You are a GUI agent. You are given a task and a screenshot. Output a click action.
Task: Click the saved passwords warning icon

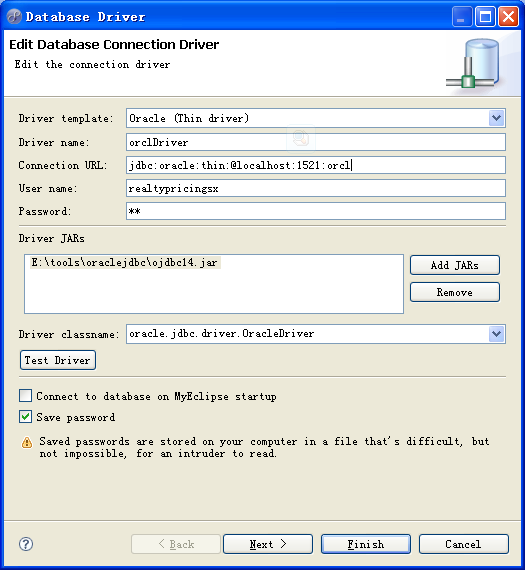(x=27, y=442)
